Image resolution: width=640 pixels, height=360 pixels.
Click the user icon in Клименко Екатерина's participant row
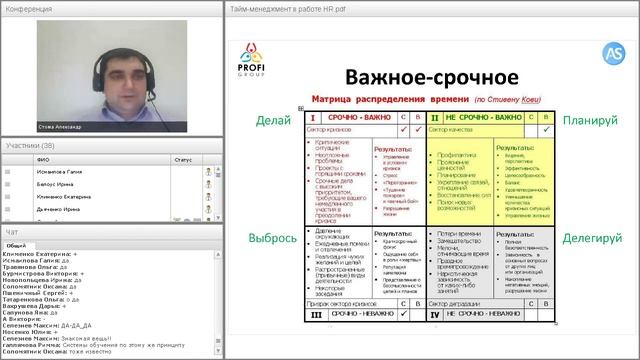209,197
